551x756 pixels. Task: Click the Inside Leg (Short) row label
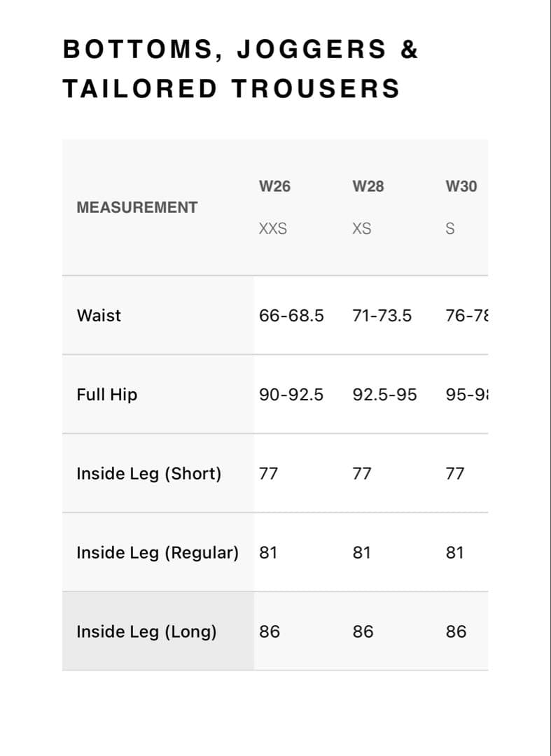[x=148, y=473]
